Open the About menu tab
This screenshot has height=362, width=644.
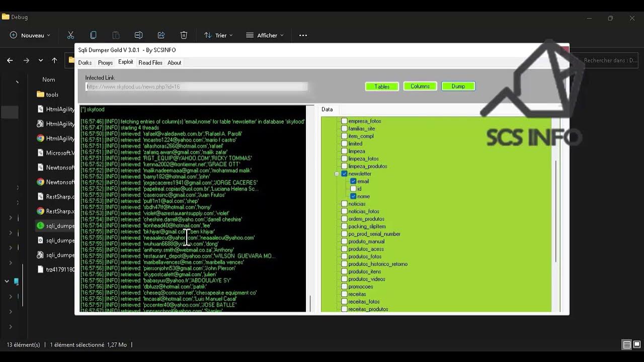(x=175, y=63)
